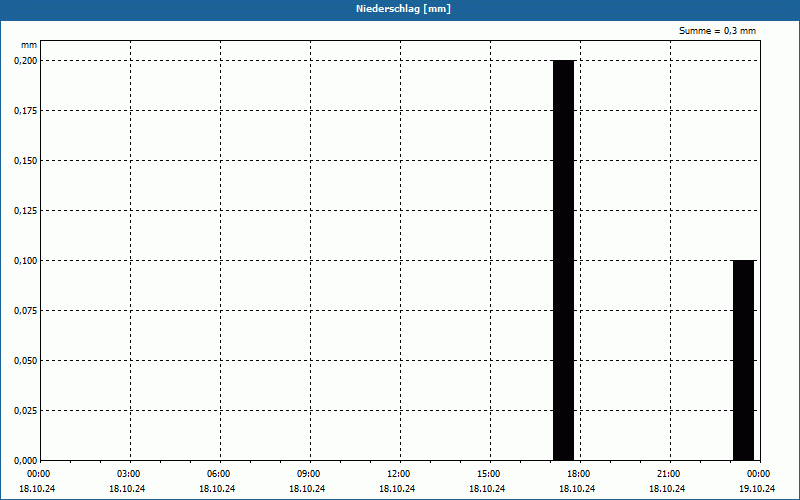
Task: Click the 0,200 y-axis value
Action: (x=26, y=61)
